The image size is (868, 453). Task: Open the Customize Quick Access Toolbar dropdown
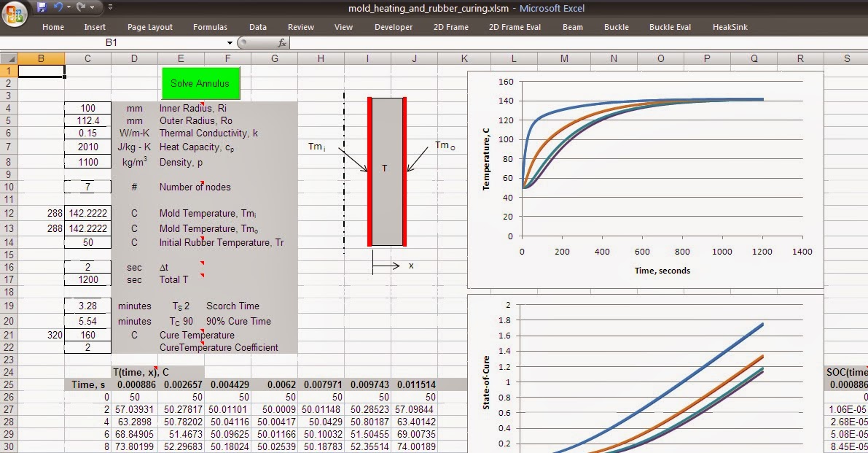click(110, 7)
